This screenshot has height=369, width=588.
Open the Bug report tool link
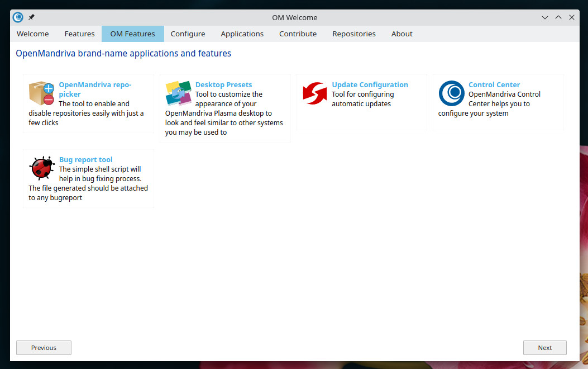(x=86, y=159)
